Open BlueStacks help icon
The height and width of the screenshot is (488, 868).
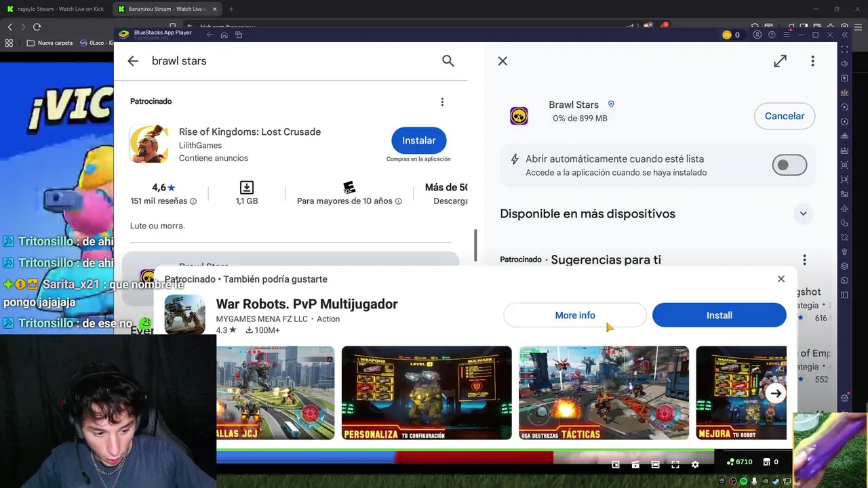tap(772, 35)
